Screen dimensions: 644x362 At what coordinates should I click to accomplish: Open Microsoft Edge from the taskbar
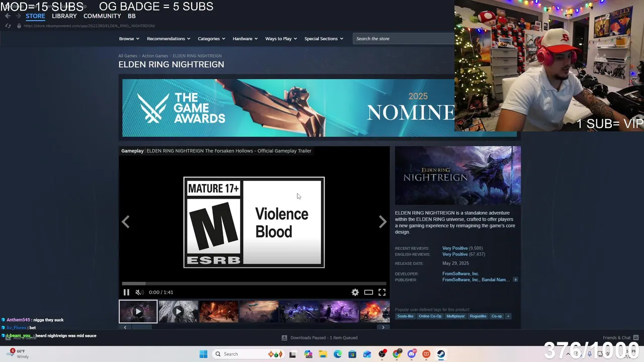(338, 354)
